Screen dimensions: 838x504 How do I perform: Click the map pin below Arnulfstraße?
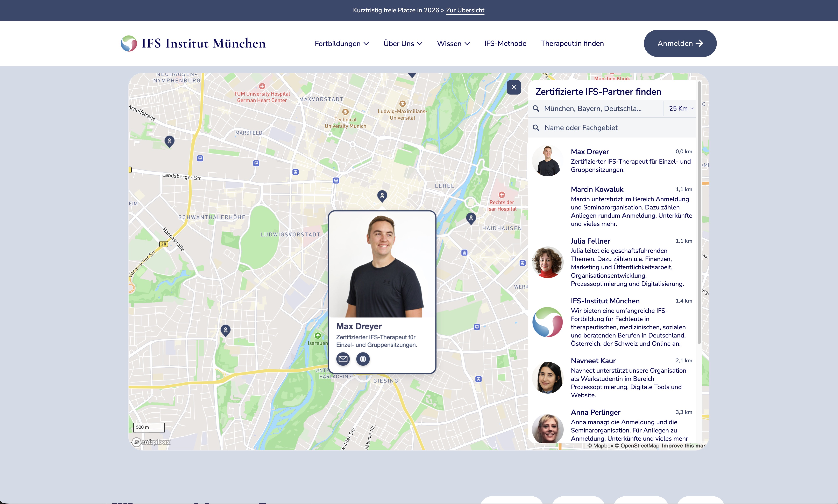(x=169, y=141)
